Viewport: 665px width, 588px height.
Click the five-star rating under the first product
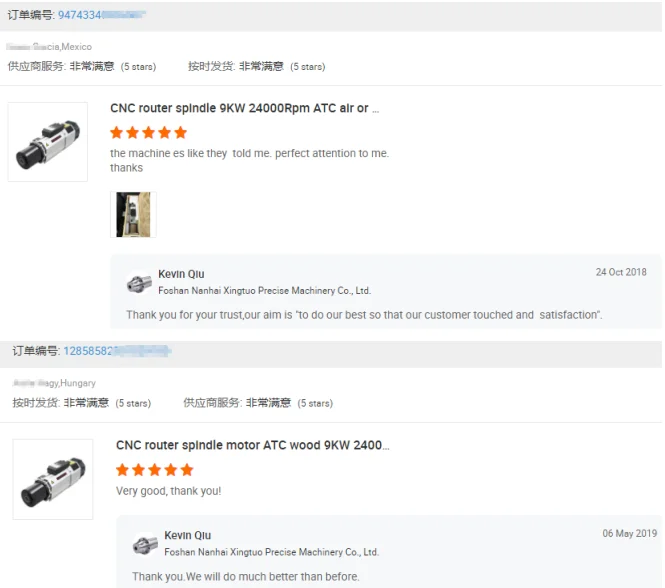coord(148,132)
